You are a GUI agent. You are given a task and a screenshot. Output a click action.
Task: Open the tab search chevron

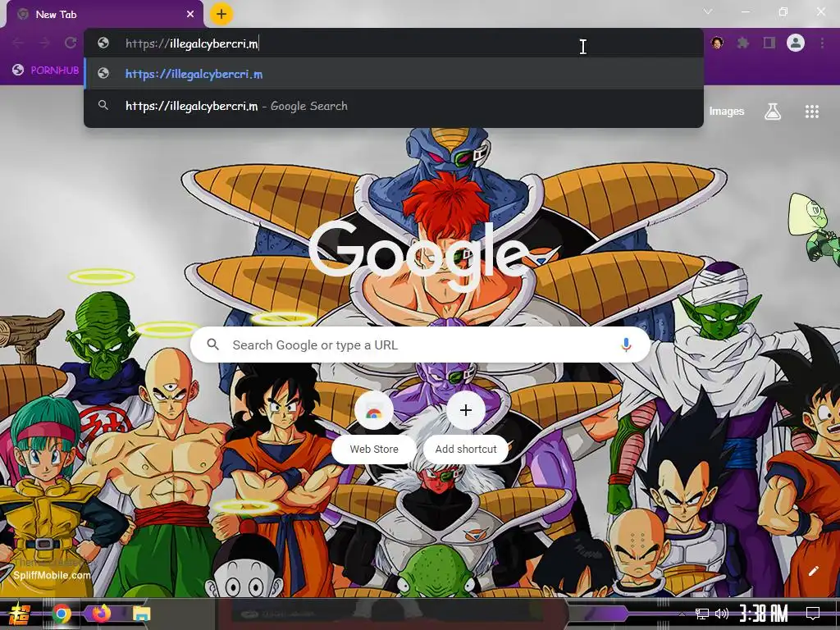[x=708, y=11]
